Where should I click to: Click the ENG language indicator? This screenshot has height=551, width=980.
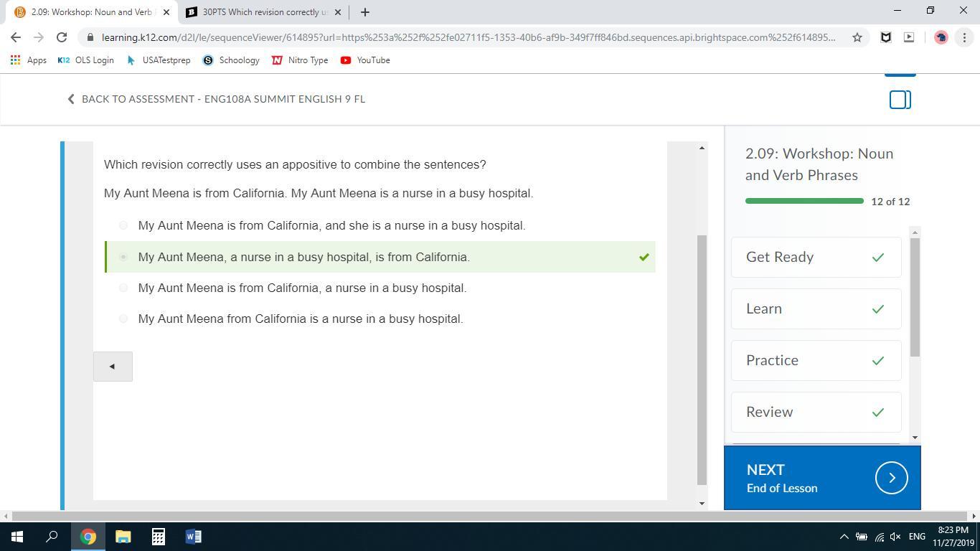click(x=917, y=537)
